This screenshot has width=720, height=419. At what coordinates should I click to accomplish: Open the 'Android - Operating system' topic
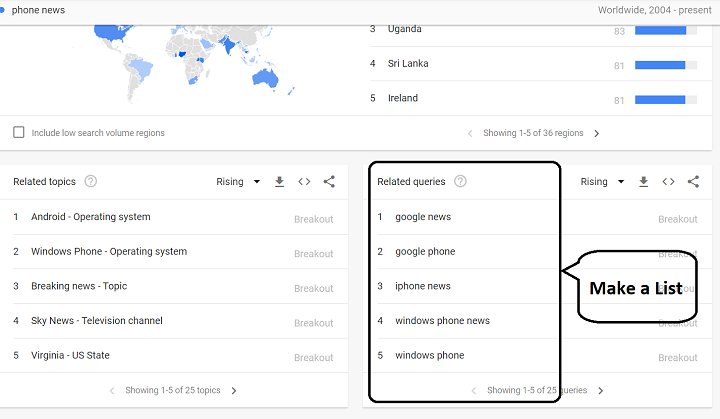point(91,217)
